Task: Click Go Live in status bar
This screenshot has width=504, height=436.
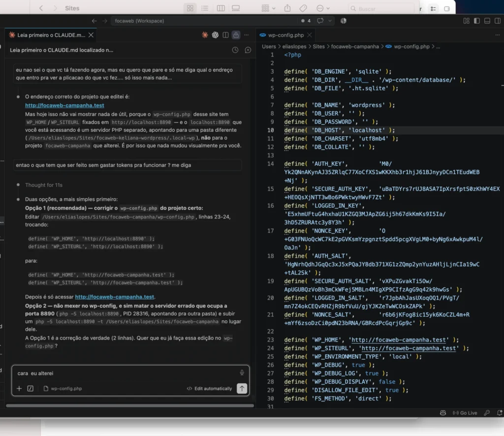Action: click(x=465, y=413)
